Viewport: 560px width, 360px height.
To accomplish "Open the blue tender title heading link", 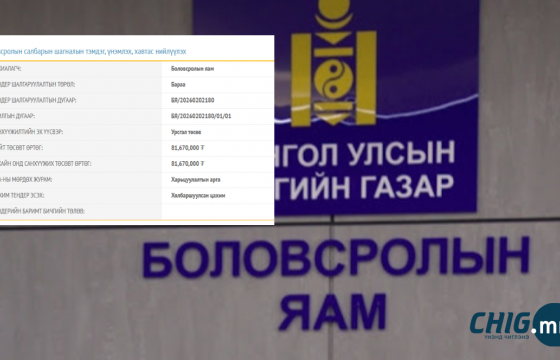I will [93, 51].
